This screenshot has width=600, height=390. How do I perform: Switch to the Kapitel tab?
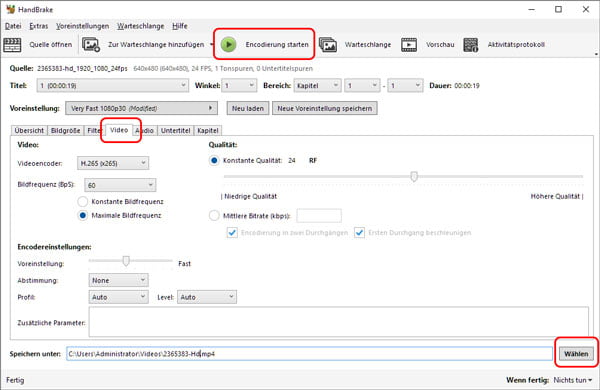(208, 131)
